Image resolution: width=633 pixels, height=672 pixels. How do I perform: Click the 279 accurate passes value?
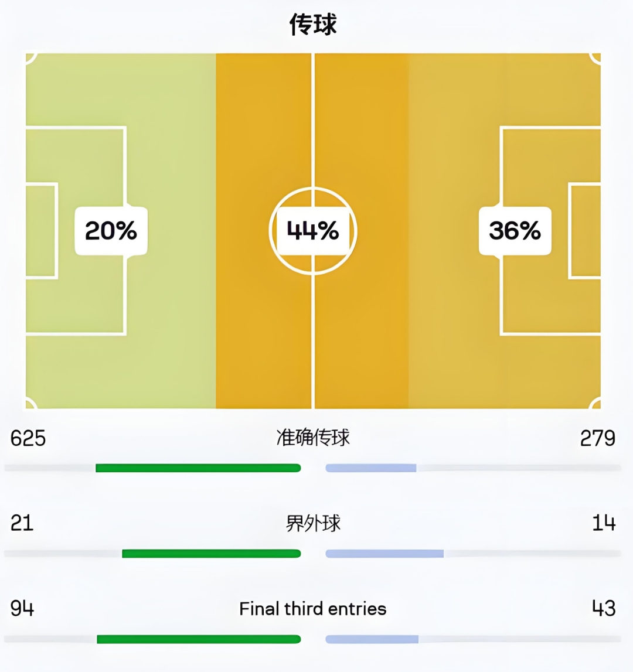(598, 438)
